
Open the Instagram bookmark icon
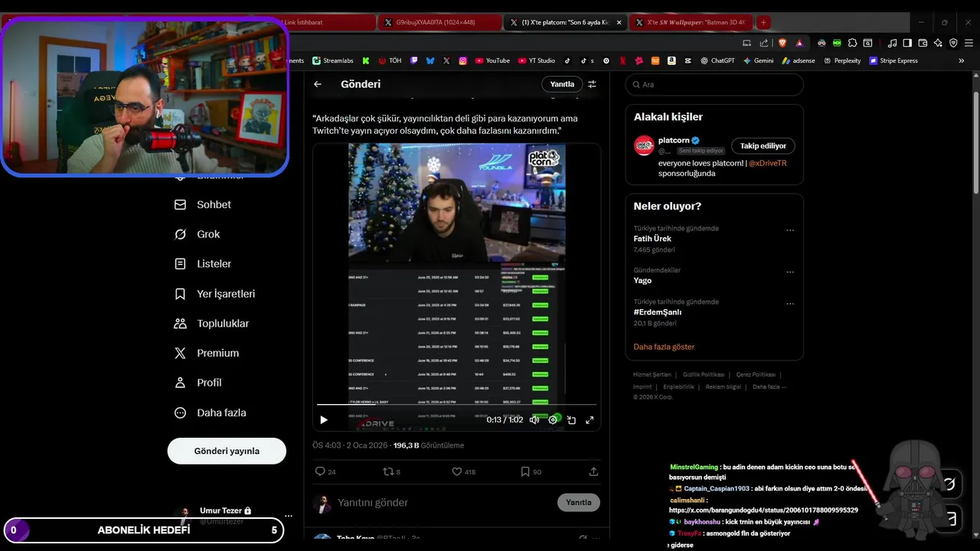pyautogui.click(x=463, y=60)
